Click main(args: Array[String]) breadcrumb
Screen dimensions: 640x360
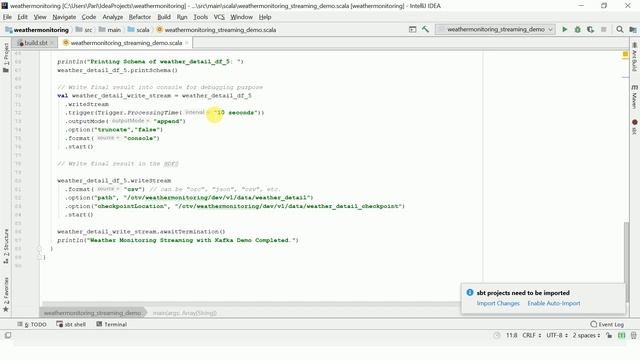click(x=184, y=313)
